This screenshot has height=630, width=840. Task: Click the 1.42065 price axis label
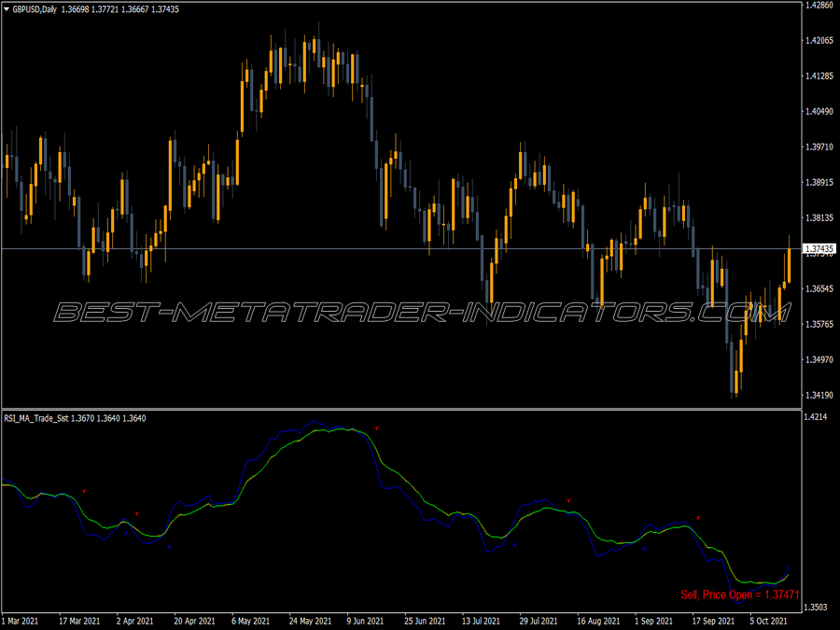click(819, 41)
